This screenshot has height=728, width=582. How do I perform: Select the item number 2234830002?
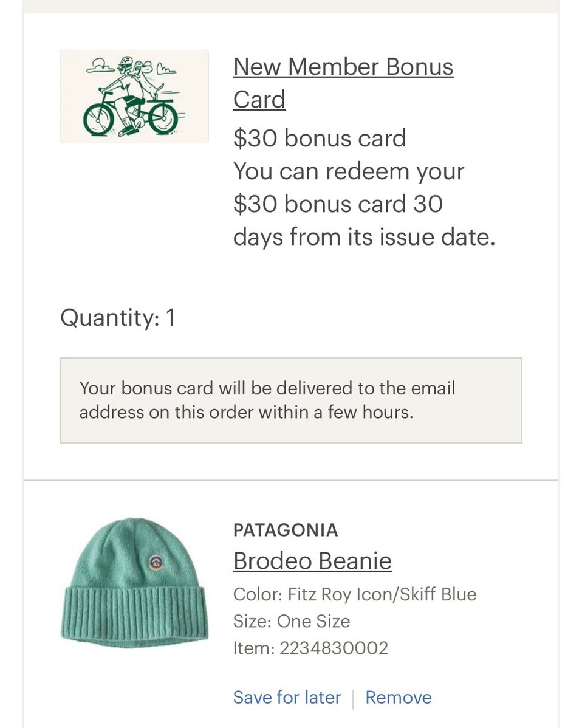334,648
